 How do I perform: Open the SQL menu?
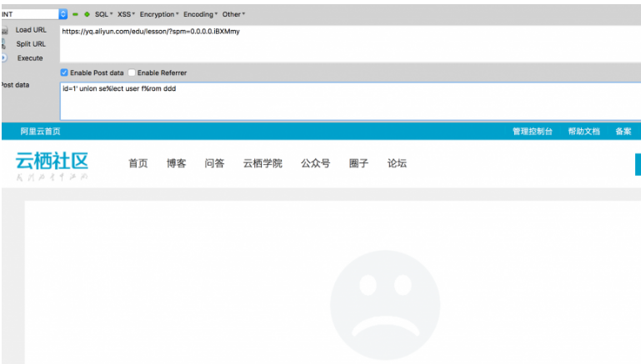point(104,14)
